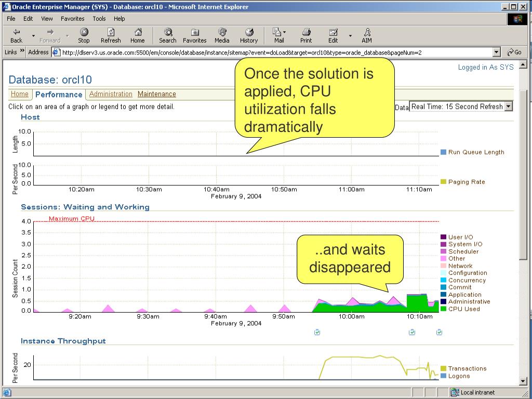The width and height of the screenshot is (532, 399).
Task: Open the Search toolbar button
Action: tap(168, 36)
